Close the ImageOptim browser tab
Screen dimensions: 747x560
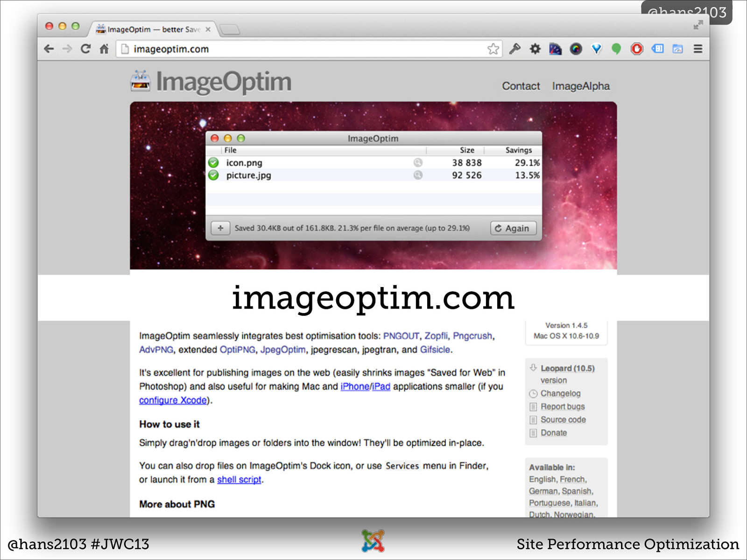pos(208,29)
